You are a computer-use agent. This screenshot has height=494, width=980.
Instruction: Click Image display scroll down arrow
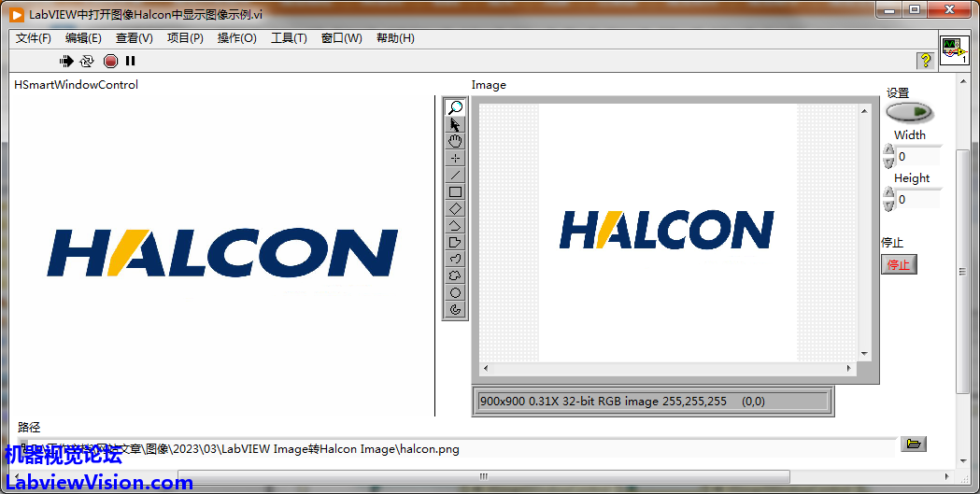coord(864,354)
